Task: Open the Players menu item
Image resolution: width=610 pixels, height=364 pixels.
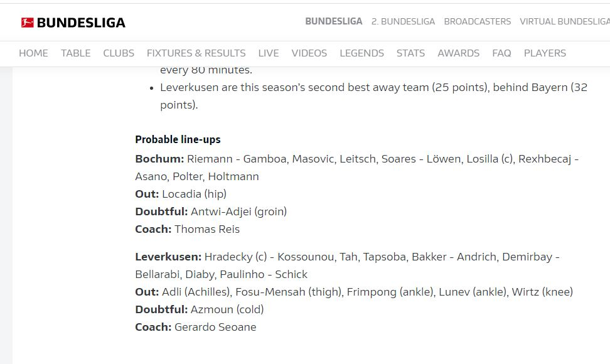Action: click(x=545, y=53)
